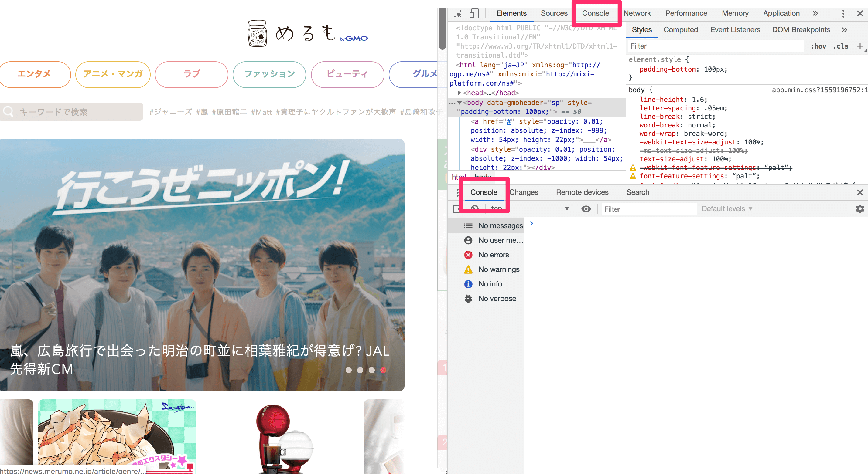
Task: Open the JavaScript context dropdown arrow
Action: pos(567,209)
